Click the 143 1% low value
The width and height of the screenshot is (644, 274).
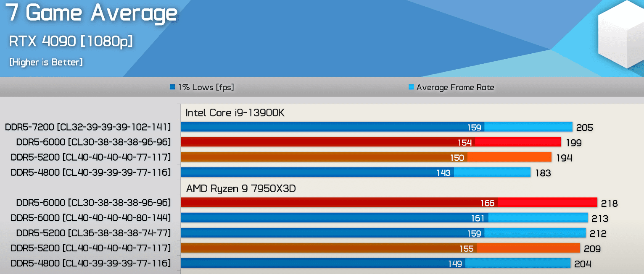coord(443,173)
